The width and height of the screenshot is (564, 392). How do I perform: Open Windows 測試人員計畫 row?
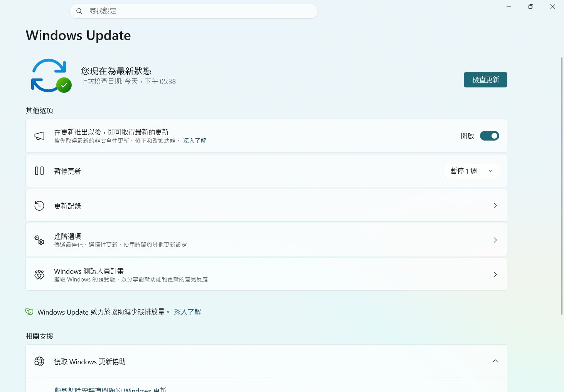(x=266, y=274)
